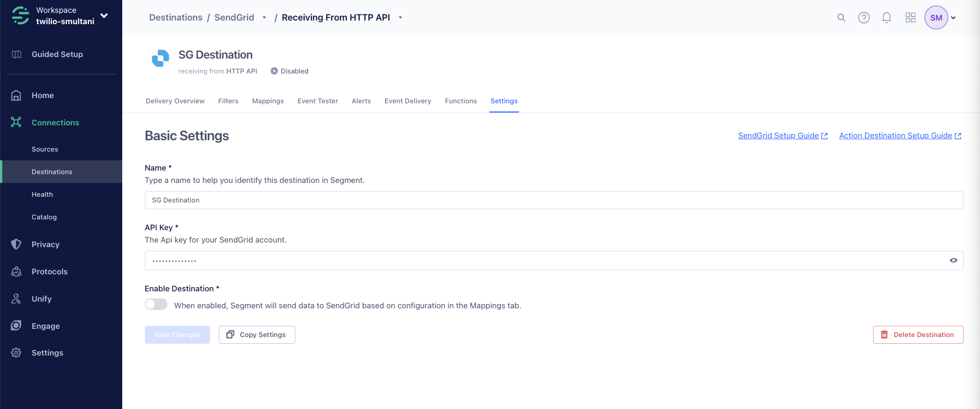
Task: Go to Destinations breadcrumb link
Action: tap(176, 17)
